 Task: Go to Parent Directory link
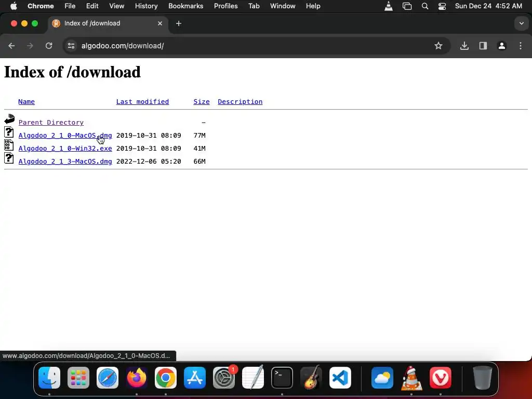point(51,123)
